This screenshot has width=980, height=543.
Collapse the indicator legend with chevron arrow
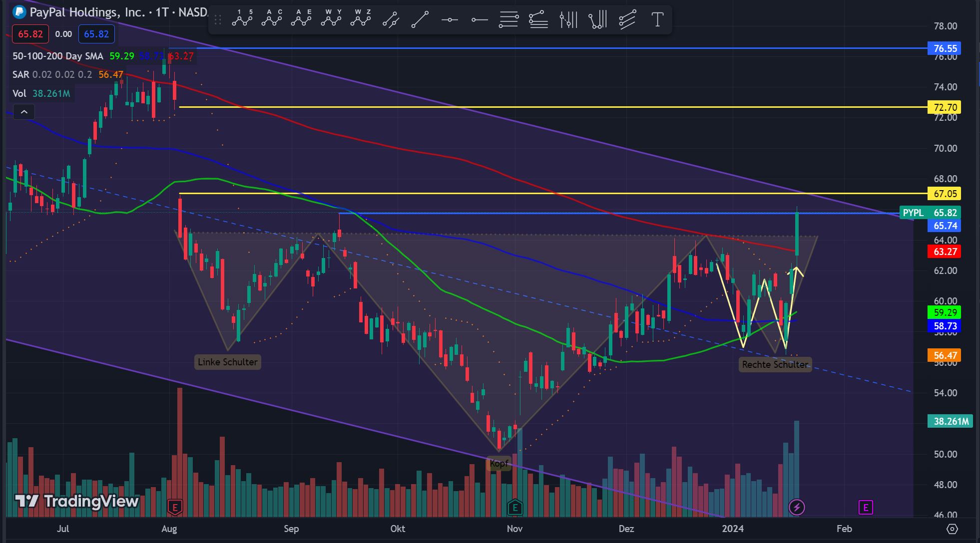pyautogui.click(x=24, y=112)
